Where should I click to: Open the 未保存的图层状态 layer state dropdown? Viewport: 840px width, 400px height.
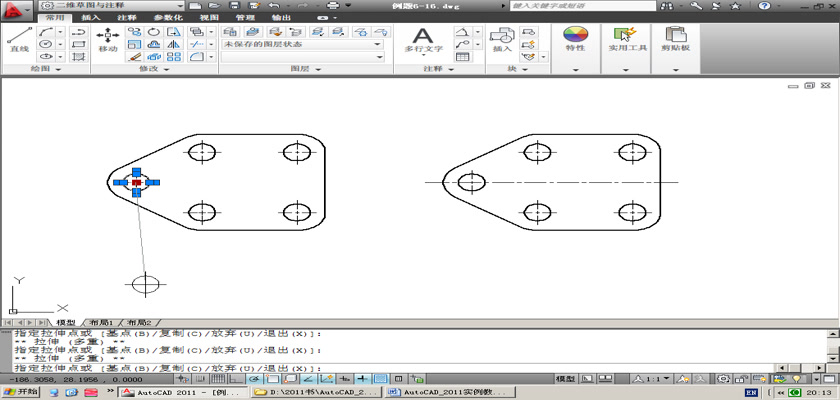(x=302, y=44)
